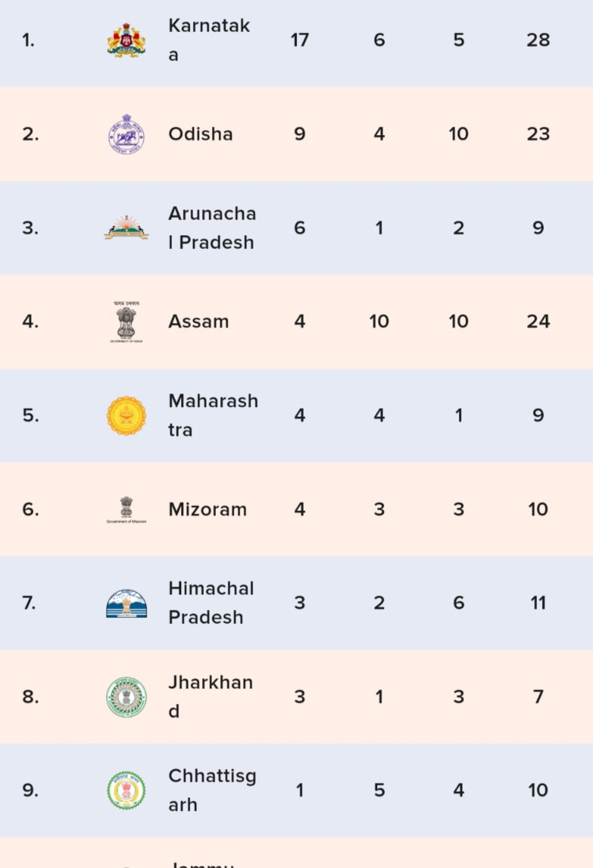Select the Mizoram team name

point(208,509)
